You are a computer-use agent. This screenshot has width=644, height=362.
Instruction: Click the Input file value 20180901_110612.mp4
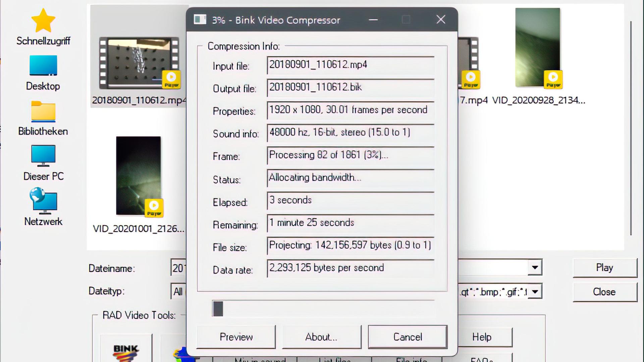pyautogui.click(x=351, y=65)
